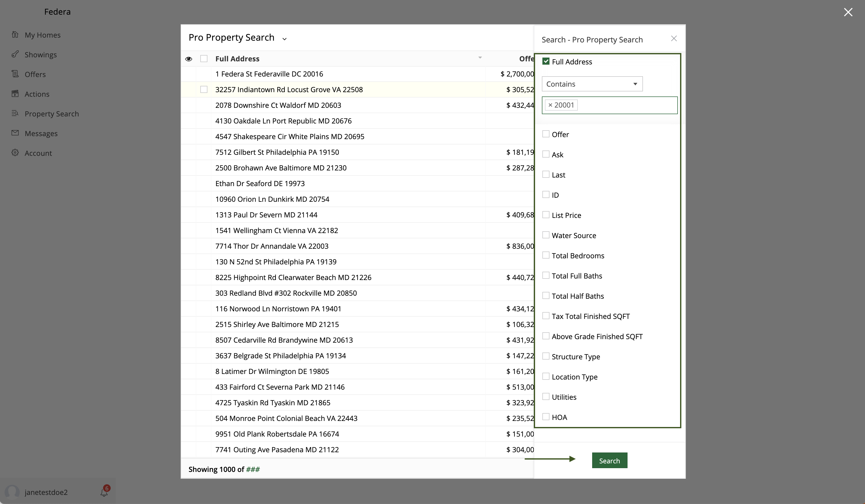Go to Account in sidebar
Screen dimensions: 865x504
click(x=38, y=153)
